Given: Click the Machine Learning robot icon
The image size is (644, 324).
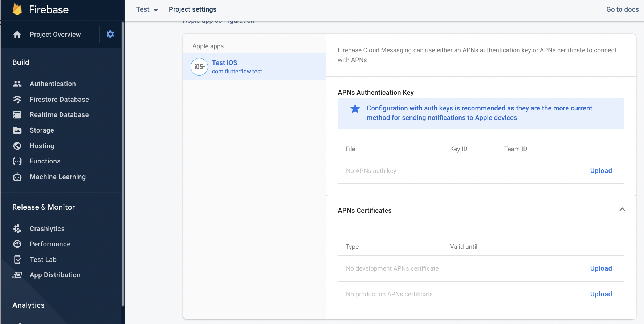Looking at the screenshot, I should pos(17,177).
